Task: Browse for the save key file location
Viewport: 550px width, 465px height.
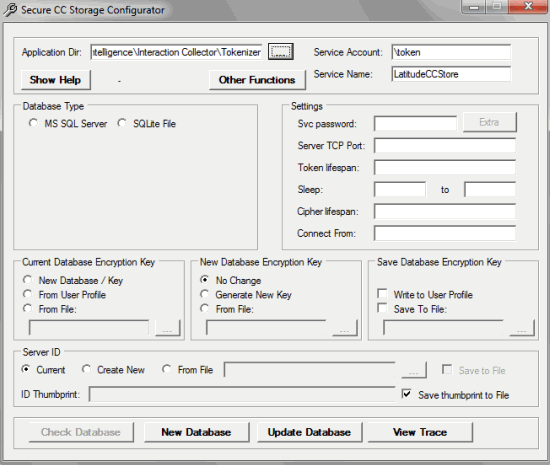Action: click(522, 328)
